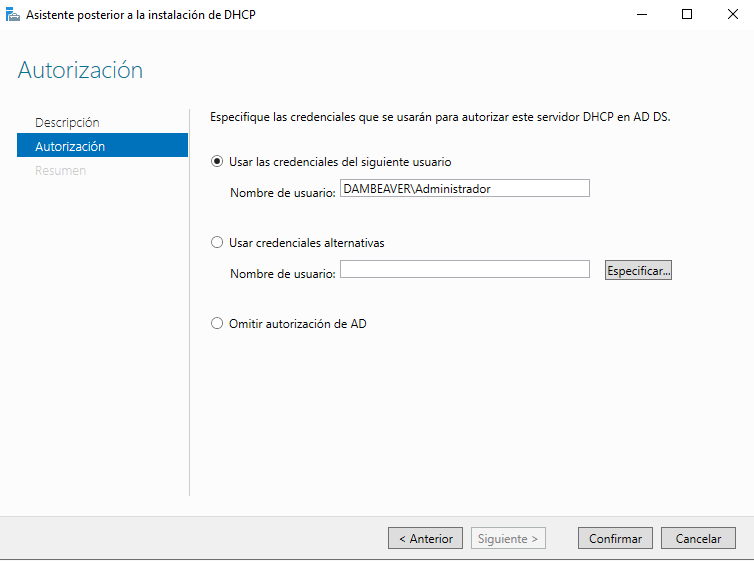
Task: Cancel the wizard with Cancelar
Action: tap(698, 538)
